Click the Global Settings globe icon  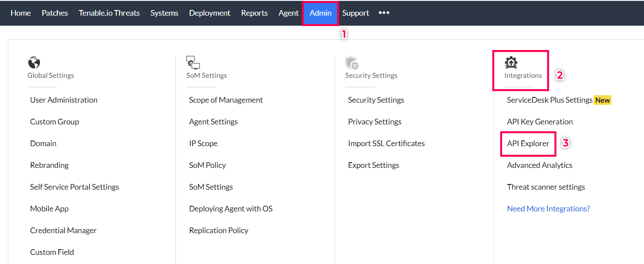[34, 63]
